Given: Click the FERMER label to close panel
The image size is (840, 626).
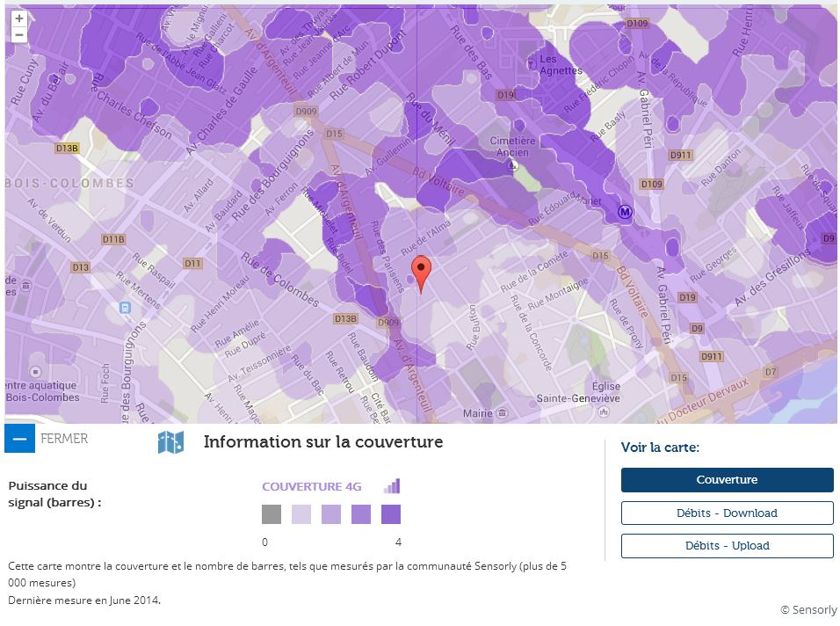Looking at the screenshot, I should tap(64, 438).
